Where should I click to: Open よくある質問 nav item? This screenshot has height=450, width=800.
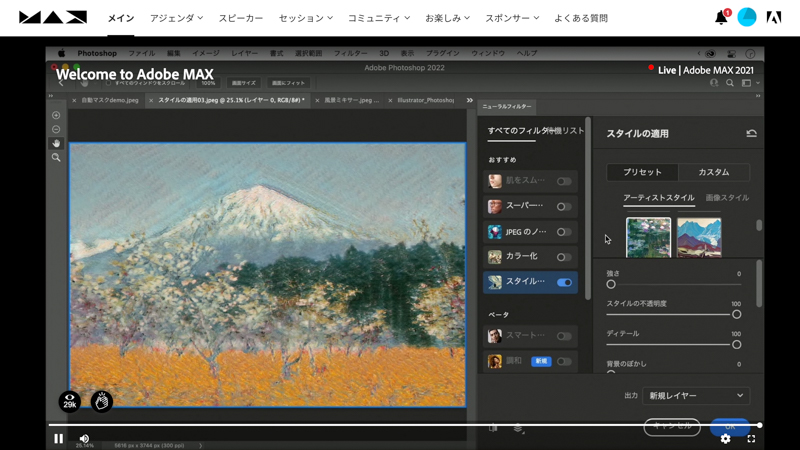point(581,18)
